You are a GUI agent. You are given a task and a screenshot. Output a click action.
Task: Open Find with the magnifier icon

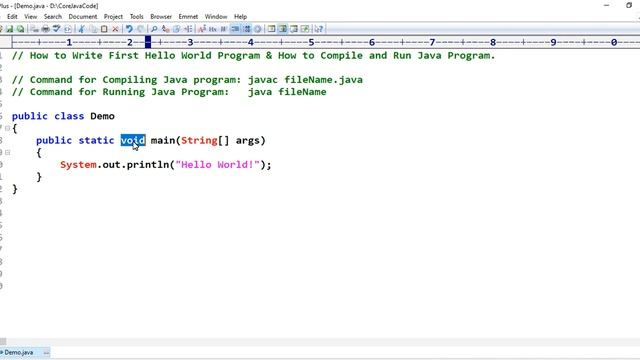click(x=154, y=29)
